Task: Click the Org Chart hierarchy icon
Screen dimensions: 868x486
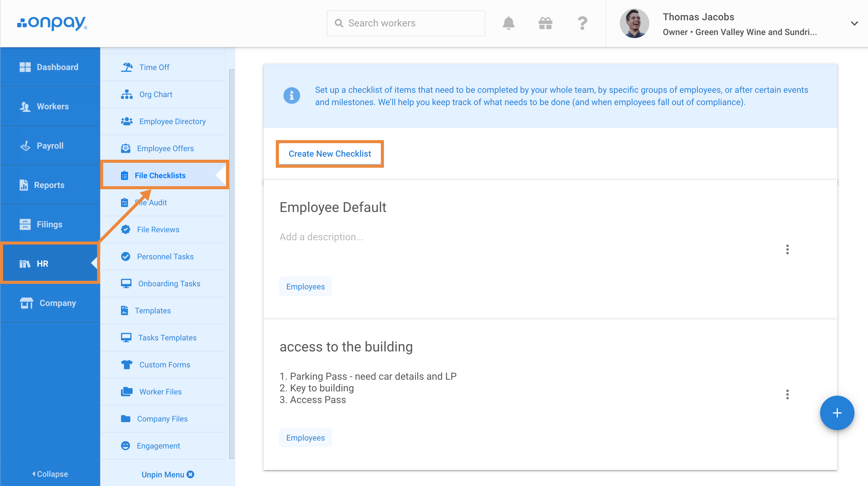Action: coord(127,94)
